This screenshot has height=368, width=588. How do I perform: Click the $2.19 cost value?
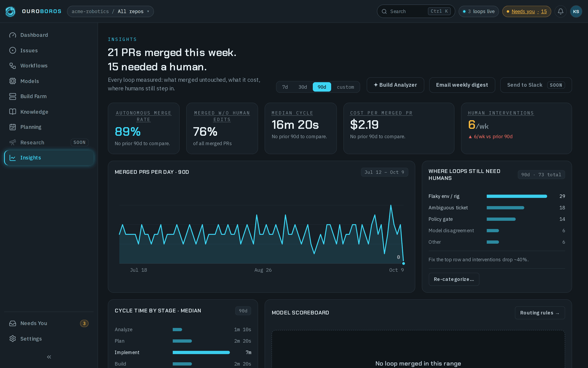(x=364, y=125)
